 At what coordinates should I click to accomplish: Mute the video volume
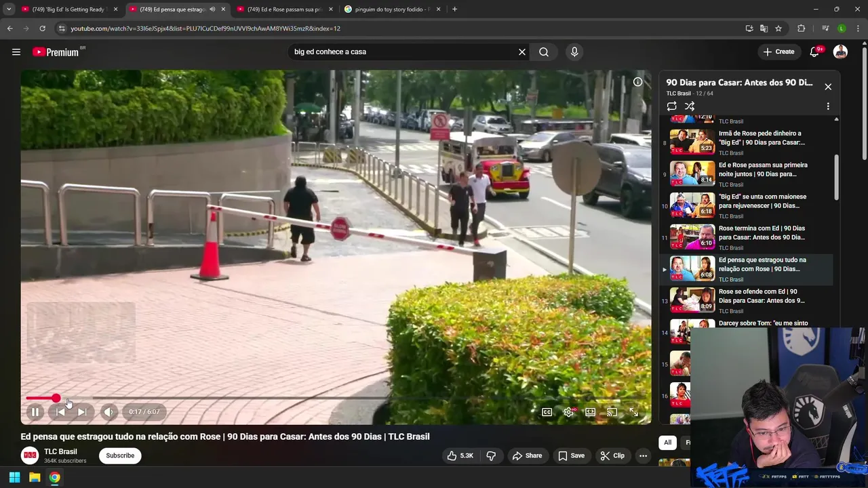click(108, 411)
